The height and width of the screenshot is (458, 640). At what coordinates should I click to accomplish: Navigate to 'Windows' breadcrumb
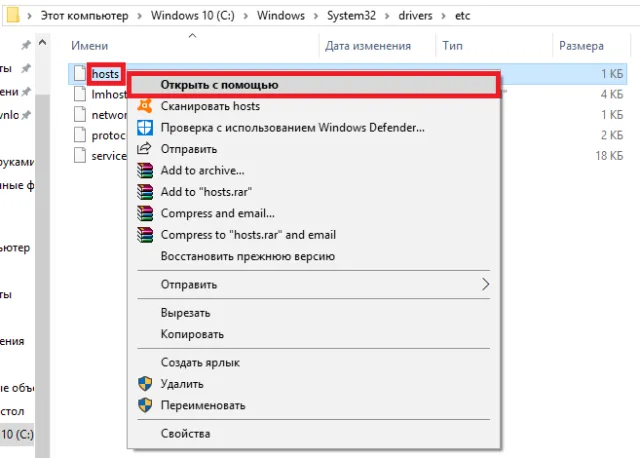(281, 16)
